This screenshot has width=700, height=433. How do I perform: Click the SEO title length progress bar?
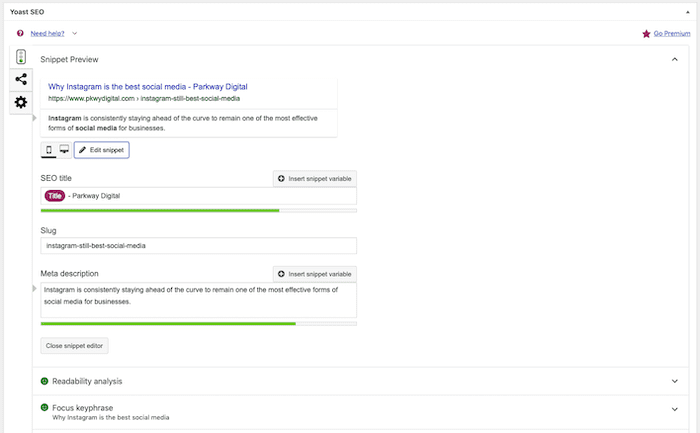tap(199, 210)
